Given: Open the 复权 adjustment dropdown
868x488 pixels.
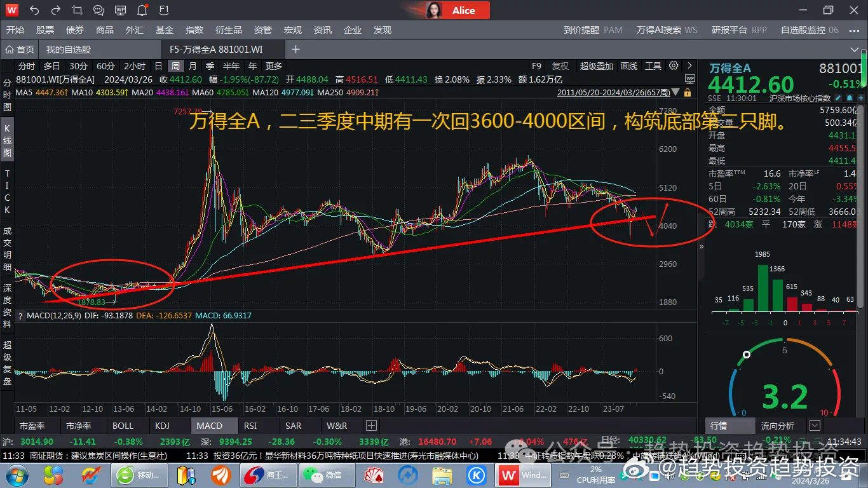Looking at the screenshot, I should tap(560, 66).
